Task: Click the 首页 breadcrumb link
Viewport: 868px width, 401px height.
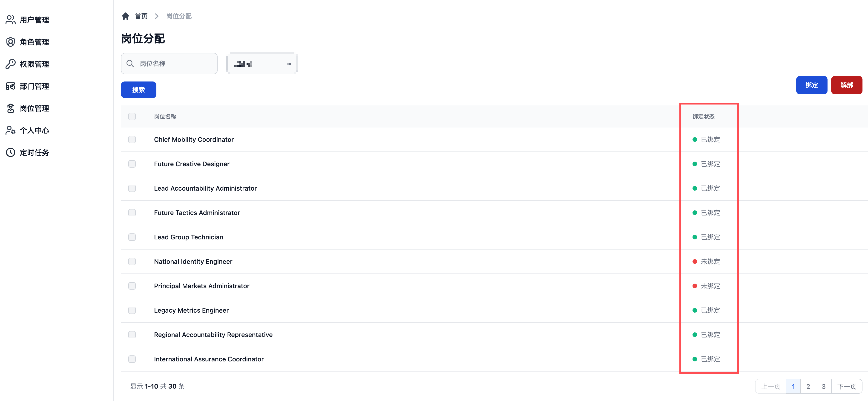Action: (141, 16)
